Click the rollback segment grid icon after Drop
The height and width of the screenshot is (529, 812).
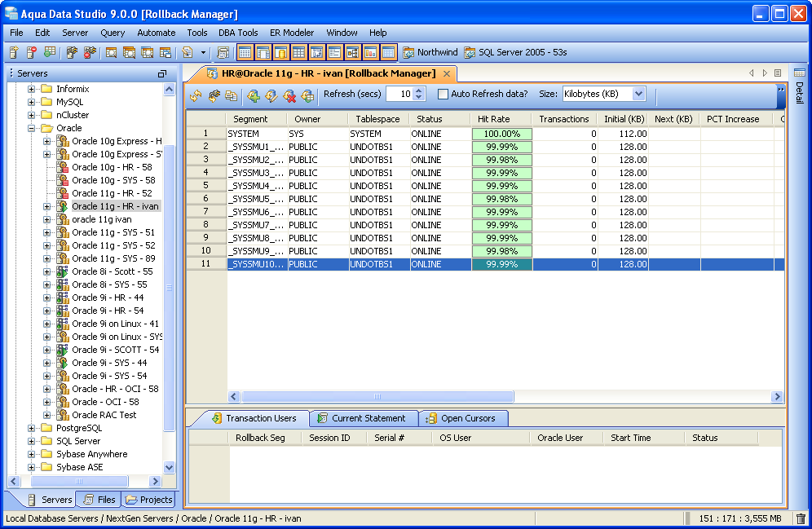[x=307, y=95]
